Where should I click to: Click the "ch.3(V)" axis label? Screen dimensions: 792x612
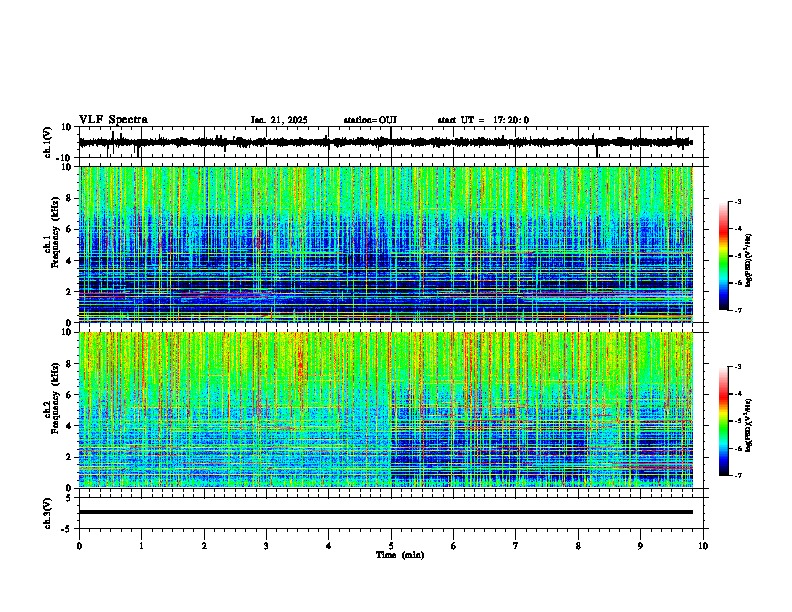tap(47, 513)
